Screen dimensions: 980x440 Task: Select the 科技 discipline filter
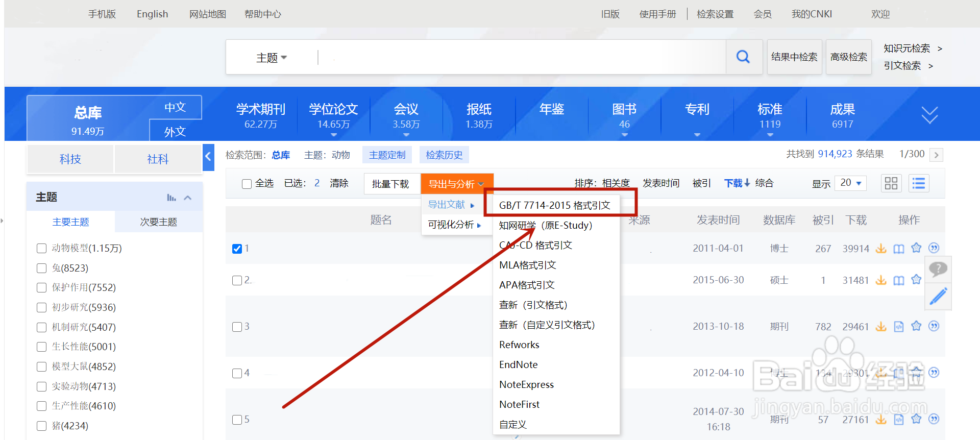tap(70, 159)
